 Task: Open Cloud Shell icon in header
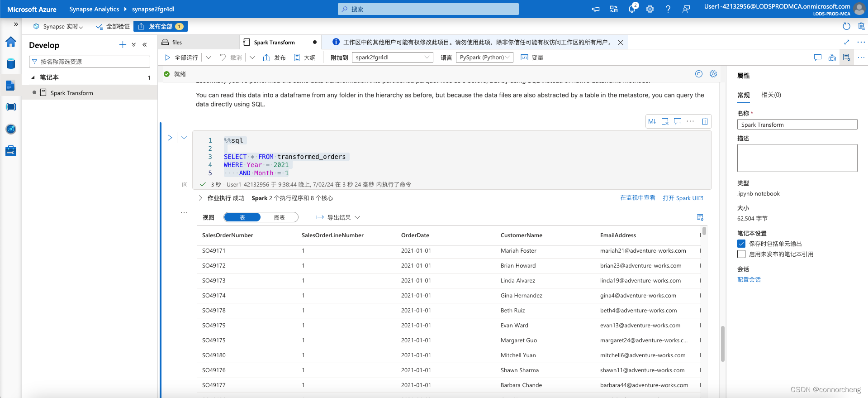(596, 9)
